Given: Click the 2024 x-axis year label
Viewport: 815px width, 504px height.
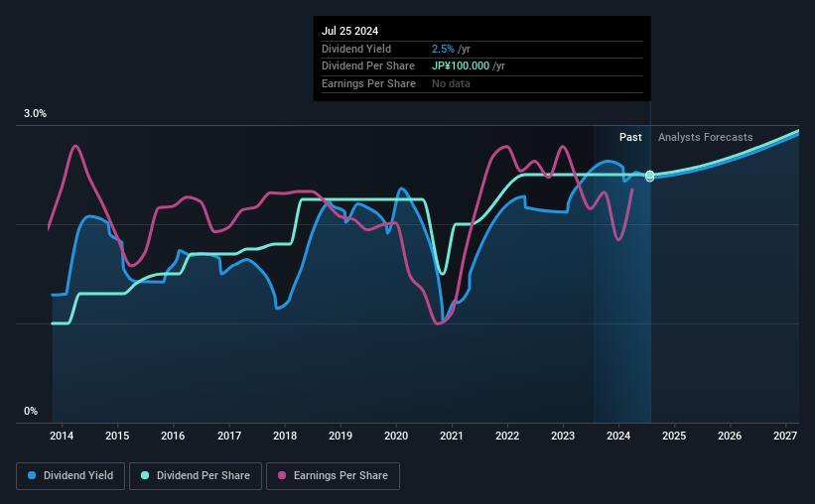Looking at the screenshot, I should point(618,436).
